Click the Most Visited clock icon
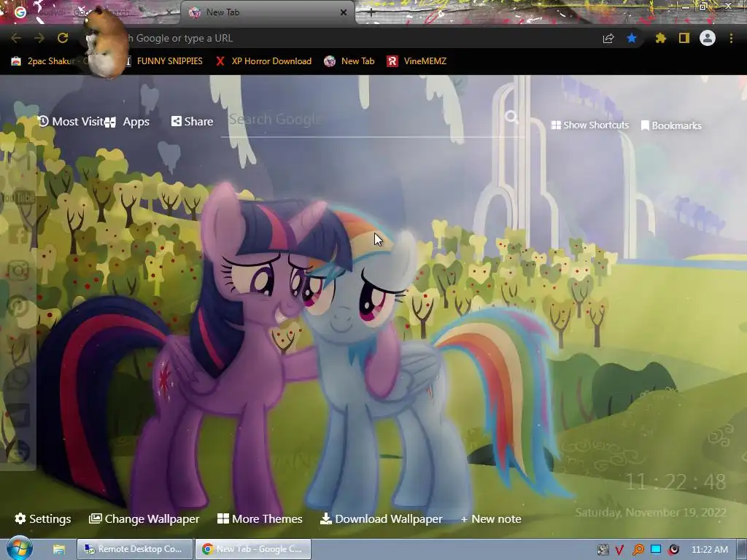 click(43, 121)
